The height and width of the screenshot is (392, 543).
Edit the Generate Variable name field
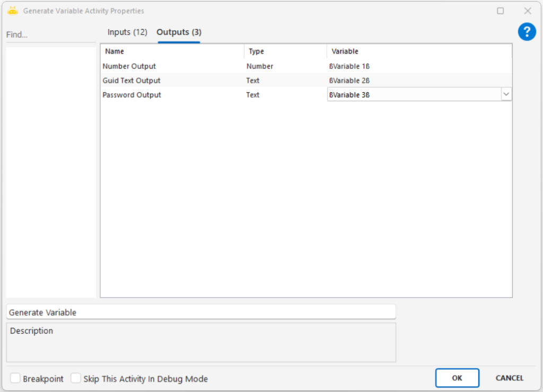(200, 312)
